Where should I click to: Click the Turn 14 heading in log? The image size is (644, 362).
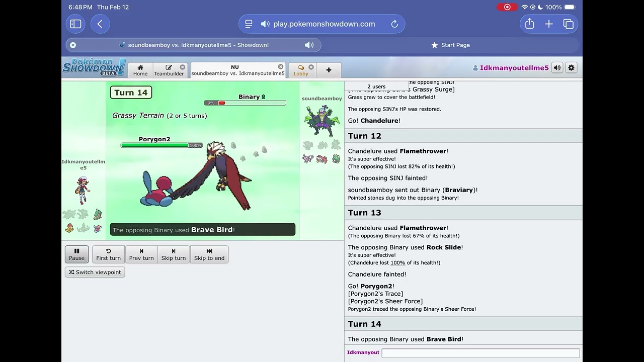click(x=365, y=324)
